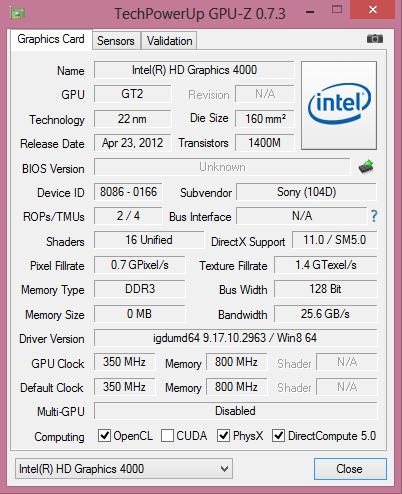
Task: Select the Graphics Card tab
Action: tap(51, 40)
